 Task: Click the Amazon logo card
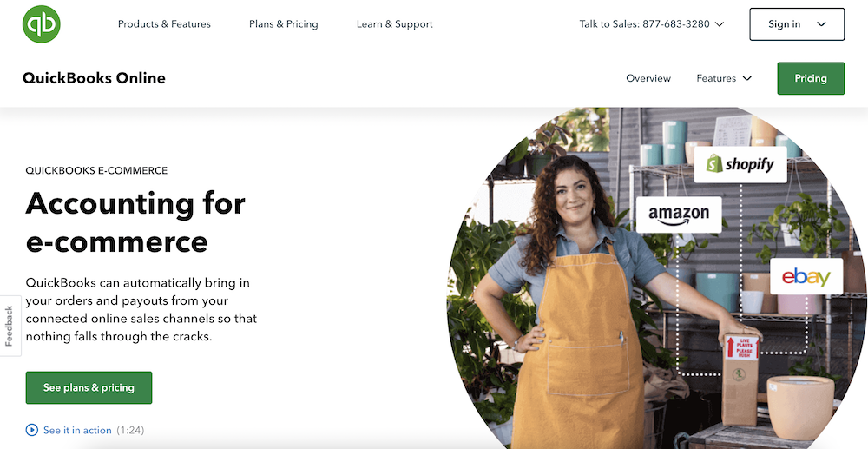pos(679,215)
